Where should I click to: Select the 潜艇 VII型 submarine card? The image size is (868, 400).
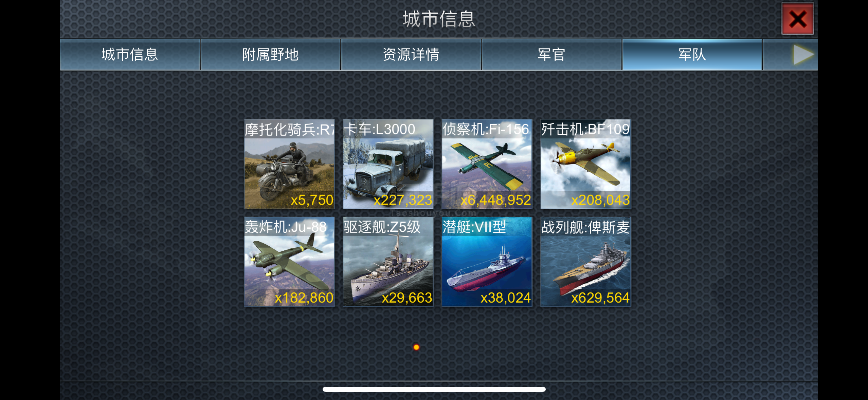[487, 262]
